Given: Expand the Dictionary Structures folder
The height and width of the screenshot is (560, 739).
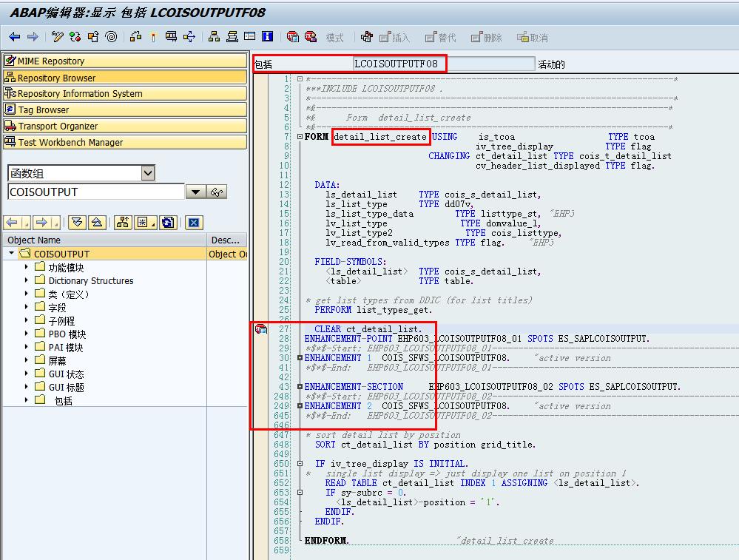Looking at the screenshot, I should 27,280.
